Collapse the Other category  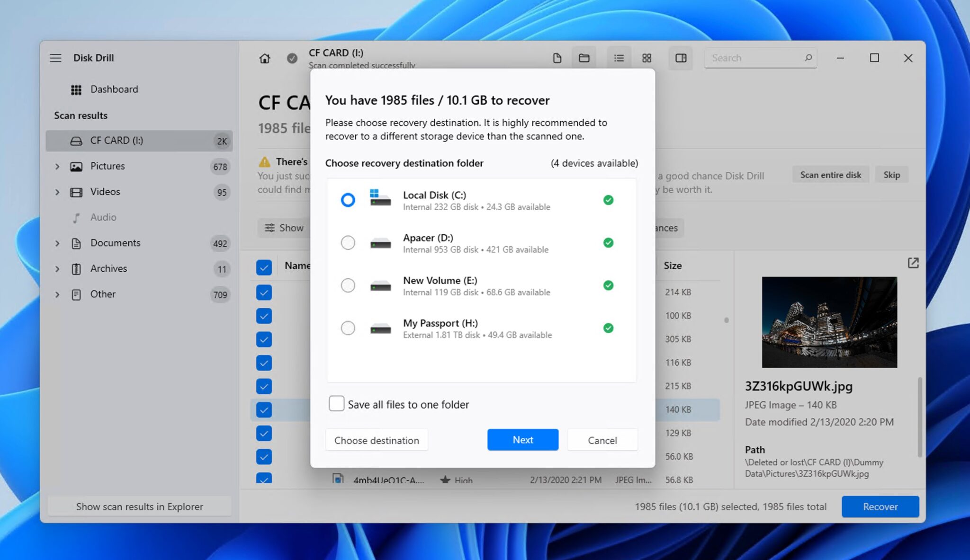click(57, 294)
